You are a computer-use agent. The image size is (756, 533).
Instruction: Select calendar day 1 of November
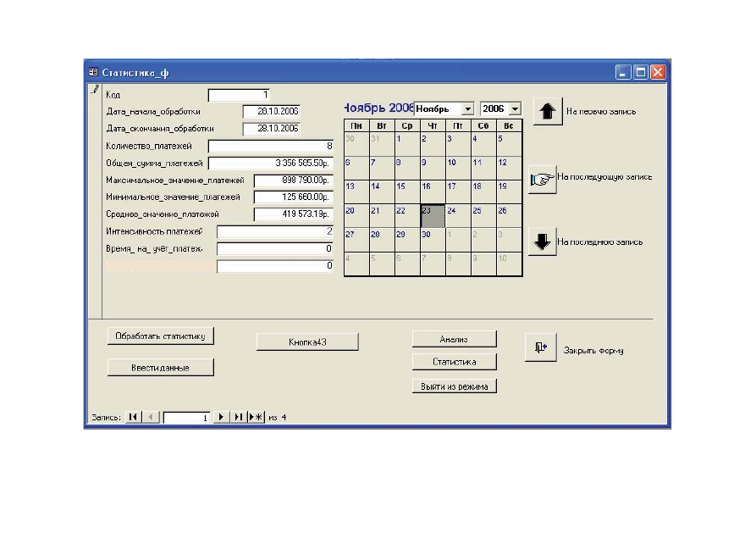407,144
